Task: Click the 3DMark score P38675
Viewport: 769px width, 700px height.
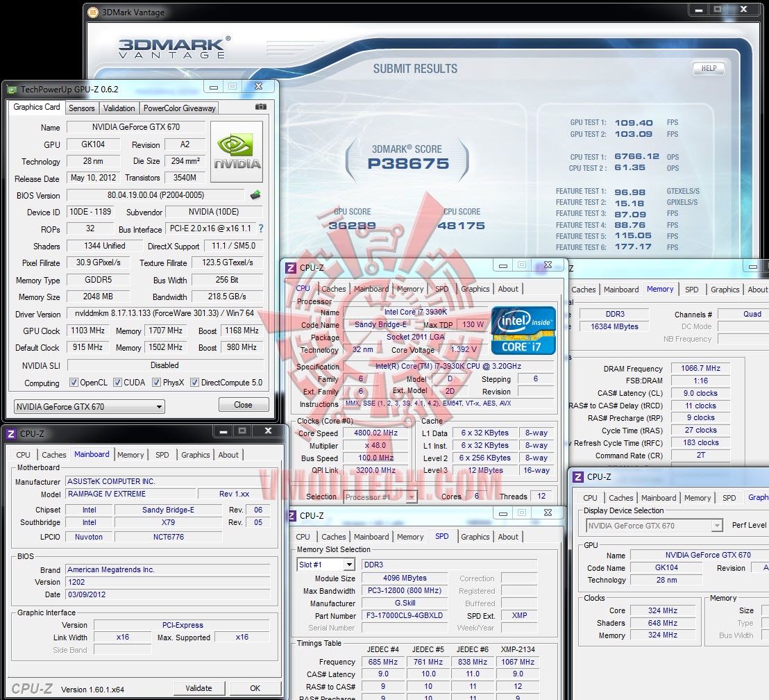Action: coord(408,163)
